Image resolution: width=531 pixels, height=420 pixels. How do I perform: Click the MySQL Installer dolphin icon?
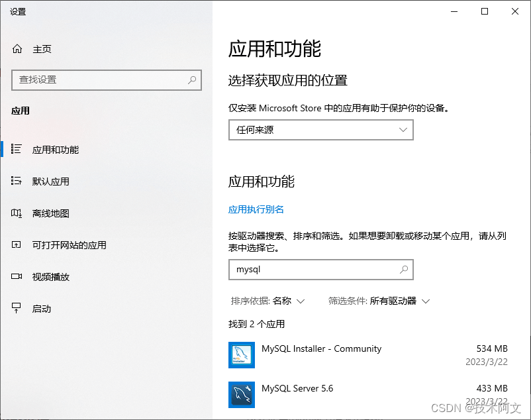tap(241, 355)
